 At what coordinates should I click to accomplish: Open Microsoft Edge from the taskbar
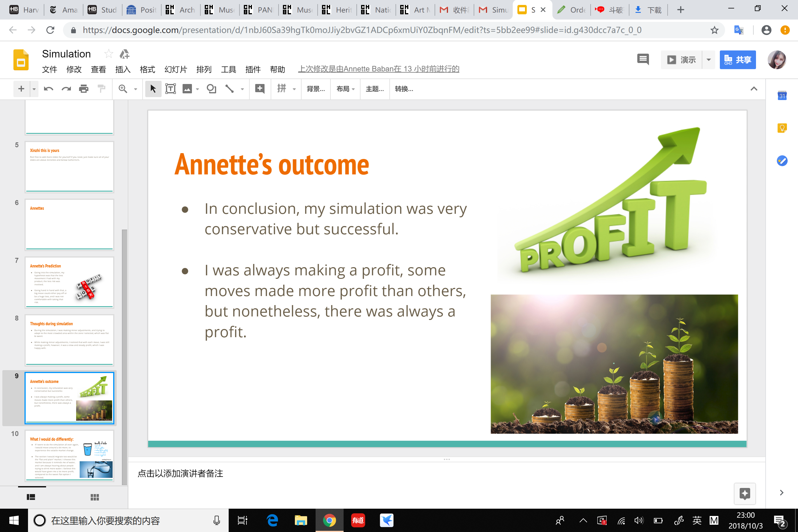[x=272, y=520]
